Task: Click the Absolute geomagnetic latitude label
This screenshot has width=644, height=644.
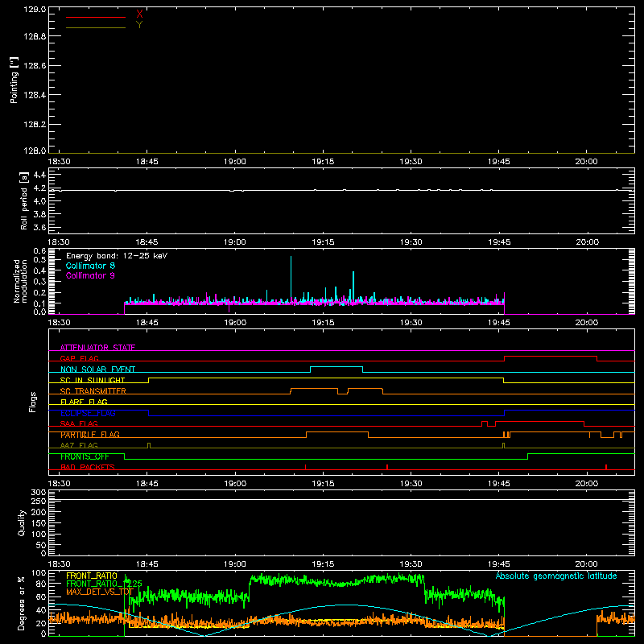Action: 556,576
